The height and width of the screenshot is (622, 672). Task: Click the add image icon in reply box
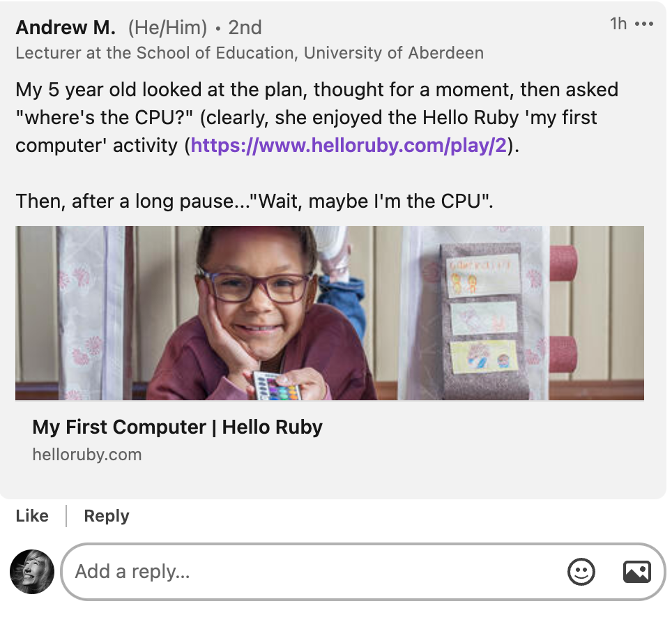pos(636,572)
